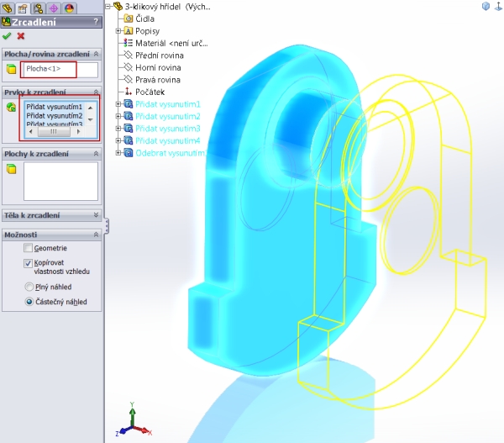The image size is (504, 443).
Task: Click the axis triad icon top right
Action: (498, 6)
